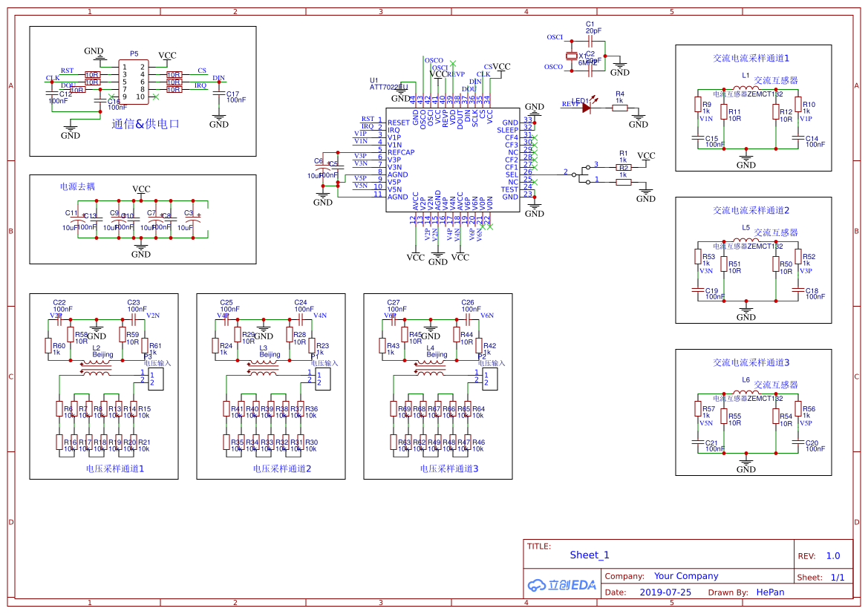This screenshot has height=614, width=868.
Task: Click the P5 connector component body
Action: pyautogui.click(x=134, y=82)
